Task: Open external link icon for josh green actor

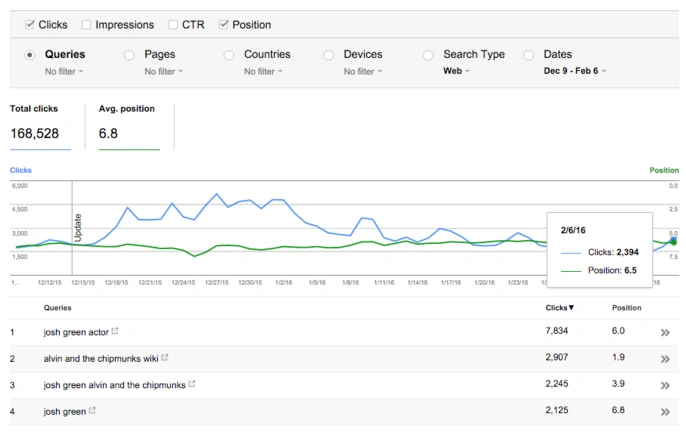Action: pyautogui.click(x=115, y=331)
